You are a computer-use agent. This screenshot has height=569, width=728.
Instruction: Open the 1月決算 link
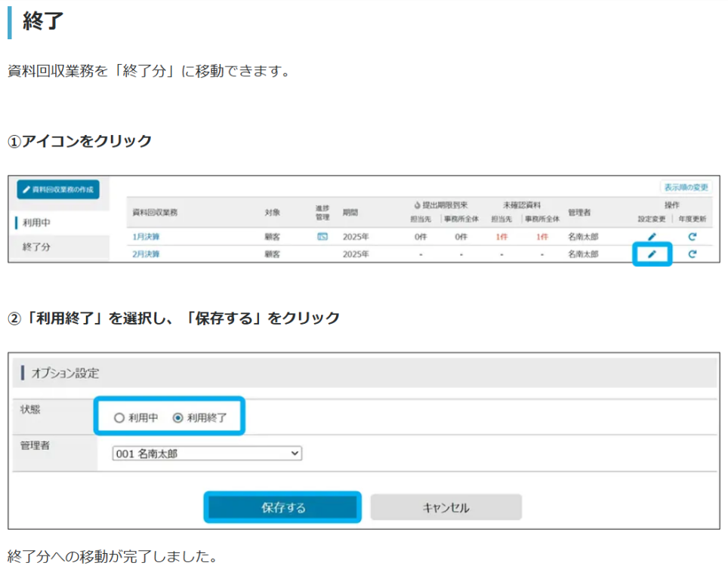pos(146,236)
